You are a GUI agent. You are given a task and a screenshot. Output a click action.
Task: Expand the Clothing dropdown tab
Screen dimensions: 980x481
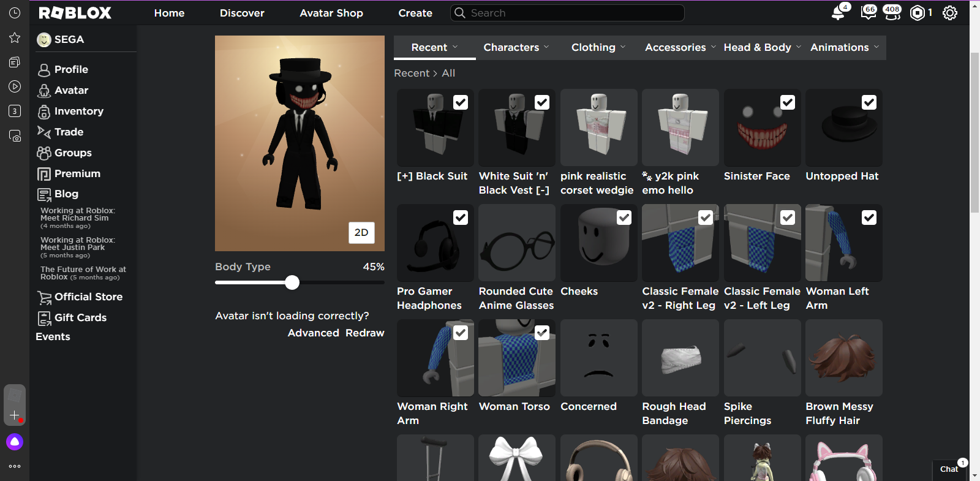pos(598,47)
